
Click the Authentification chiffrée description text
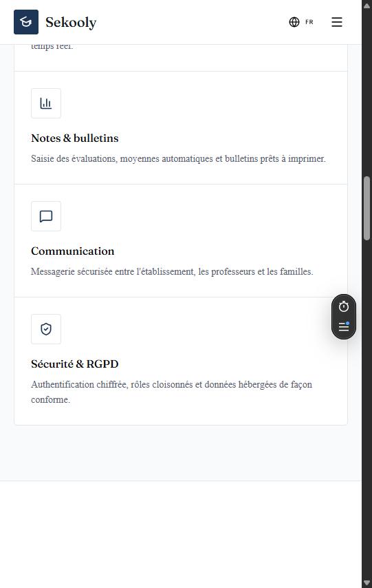172,392
